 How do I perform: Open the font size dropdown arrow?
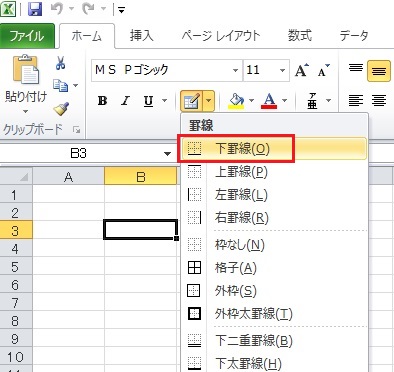coord(282,70)
